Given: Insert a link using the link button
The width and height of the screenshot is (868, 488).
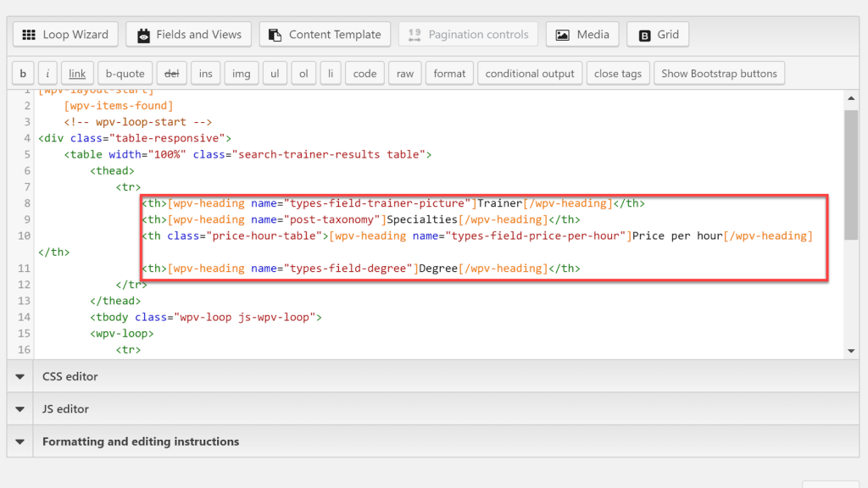Looking at the screenshot, I should pyautogui.click(x=77, y=74).
